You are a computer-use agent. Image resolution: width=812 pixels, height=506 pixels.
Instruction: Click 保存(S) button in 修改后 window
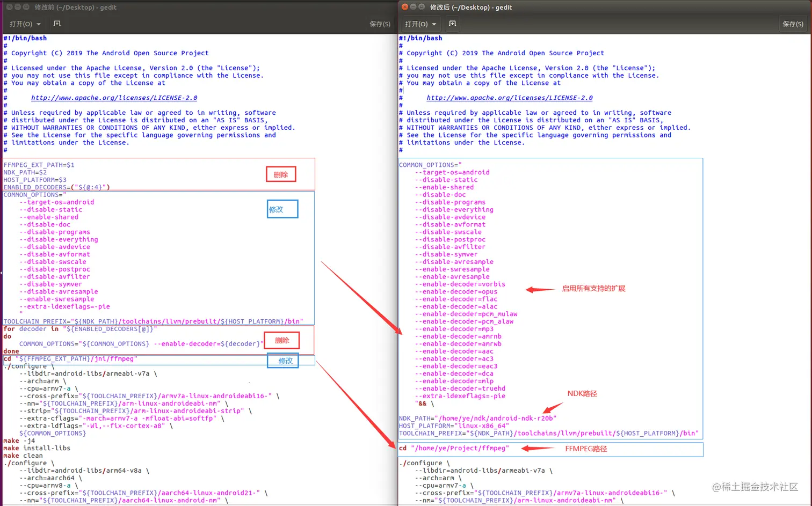pyautogui.click(x=793, y=24)
